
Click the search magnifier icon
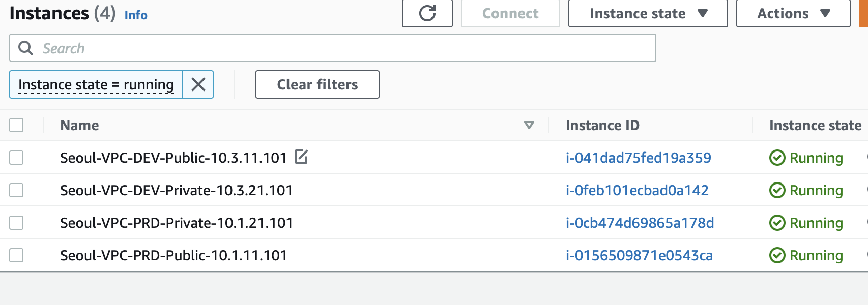[25, 48]
